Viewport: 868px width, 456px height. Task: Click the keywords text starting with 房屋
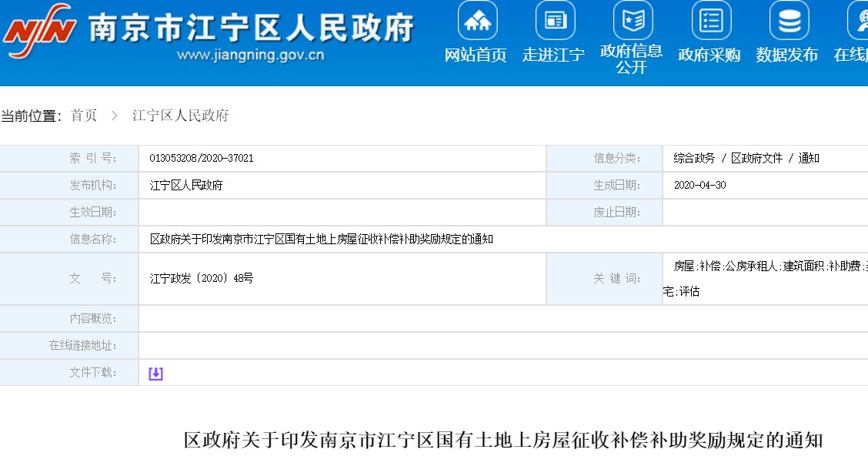coord(765,279)
